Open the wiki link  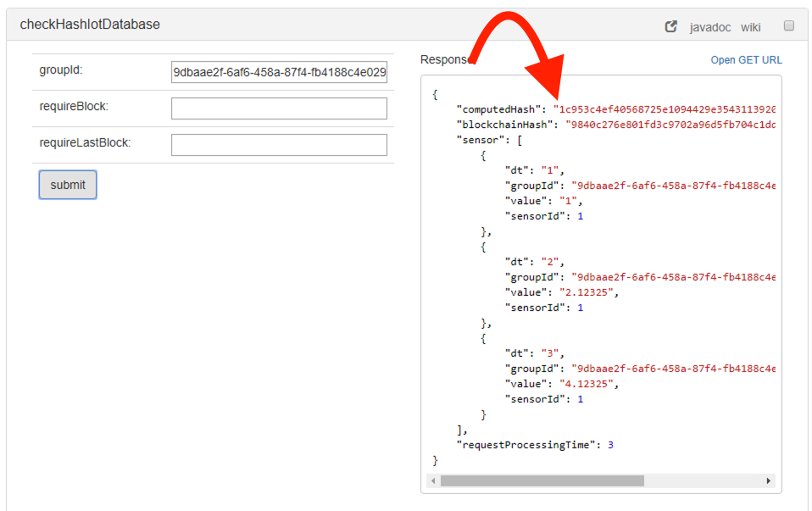point(751,26)
